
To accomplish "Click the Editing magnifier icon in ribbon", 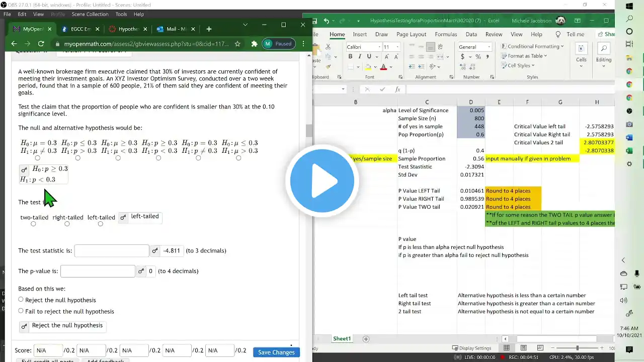I will click(603, 49).
